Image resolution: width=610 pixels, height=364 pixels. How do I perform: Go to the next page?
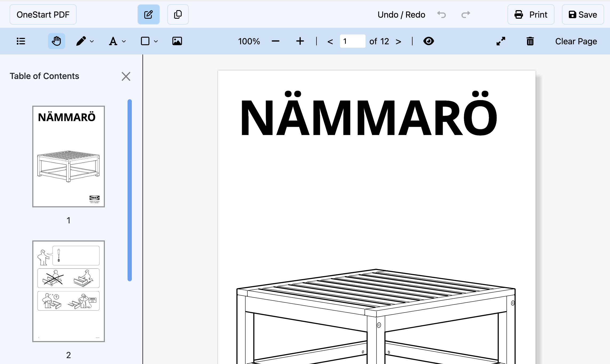tap(398, 41)
